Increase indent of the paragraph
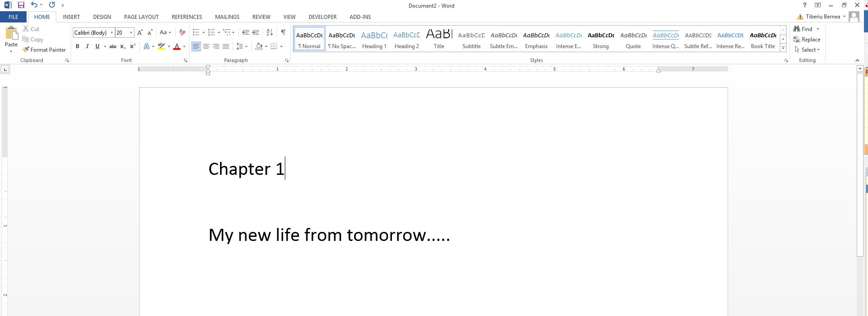Image resolution: width=868 pixels, height=316 pixels. pyautogui.click(x=256, y=32)
